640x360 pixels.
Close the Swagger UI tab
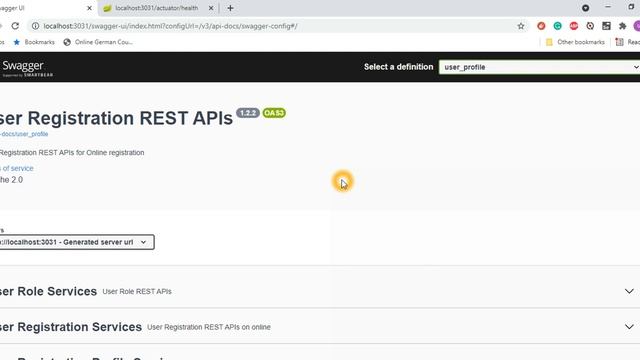[x=89, y=8]
